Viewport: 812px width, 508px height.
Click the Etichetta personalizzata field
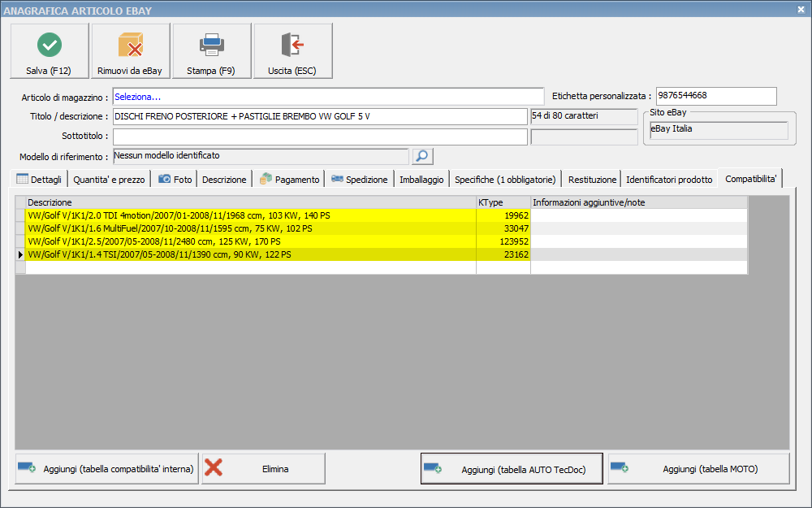tap(716, 96)
